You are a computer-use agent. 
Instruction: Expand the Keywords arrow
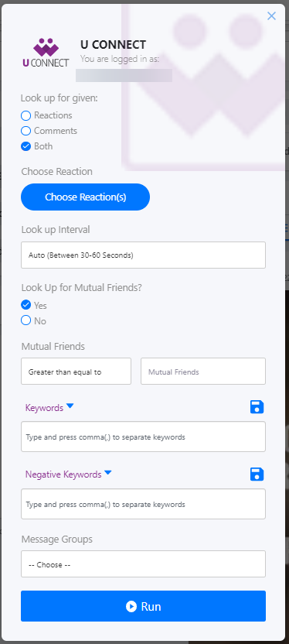(x=70, y=406)
